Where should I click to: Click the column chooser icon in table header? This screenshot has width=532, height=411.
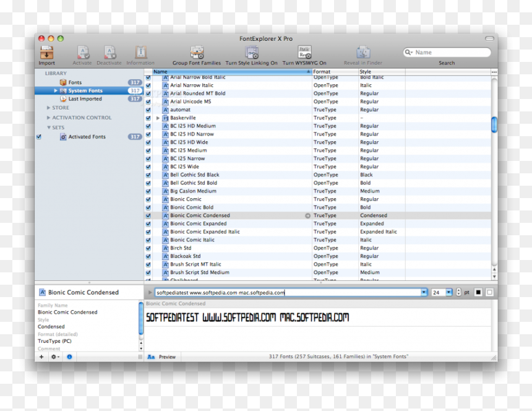point(494,72)
